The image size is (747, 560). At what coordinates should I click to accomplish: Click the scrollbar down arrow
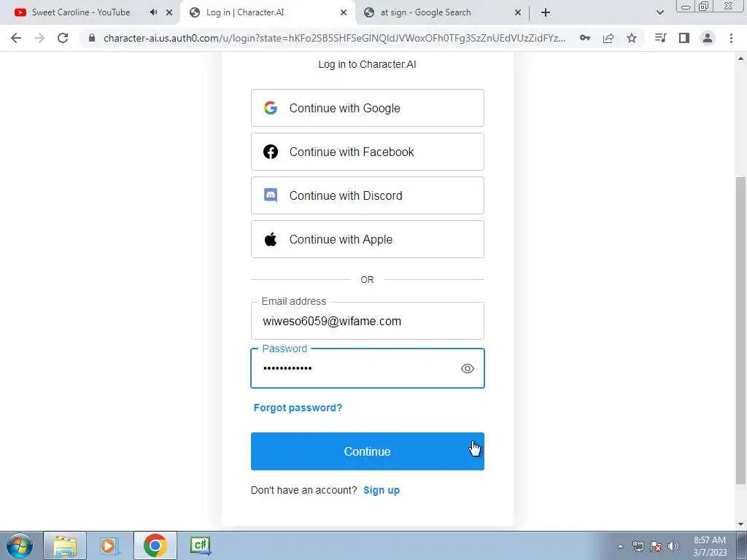(x=740, y=525)
